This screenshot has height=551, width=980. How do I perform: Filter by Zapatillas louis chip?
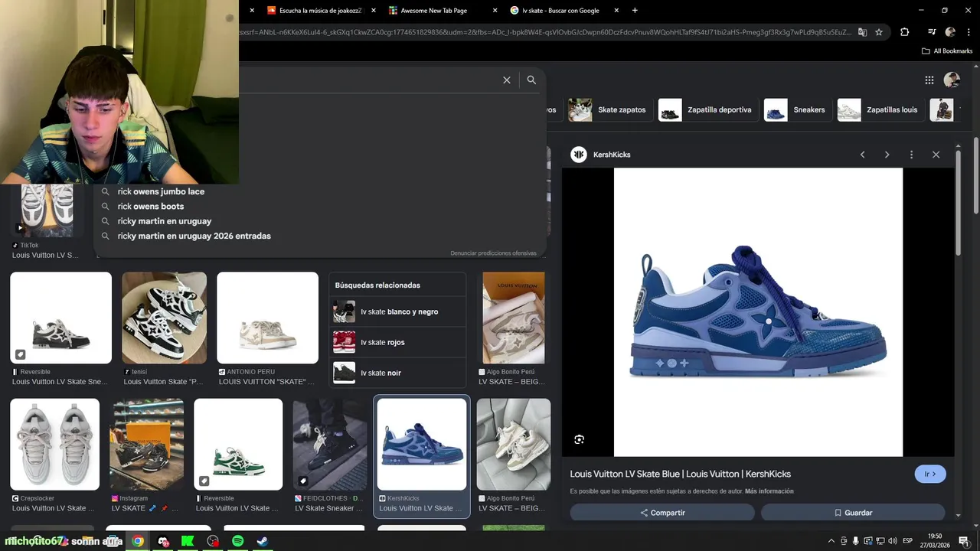click(879, 109)
